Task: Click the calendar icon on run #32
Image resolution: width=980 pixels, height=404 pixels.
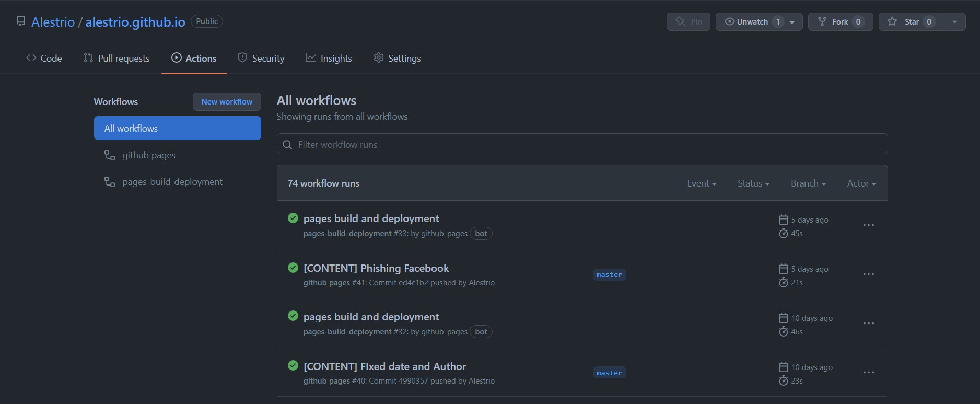Action: tap(783, 318)
